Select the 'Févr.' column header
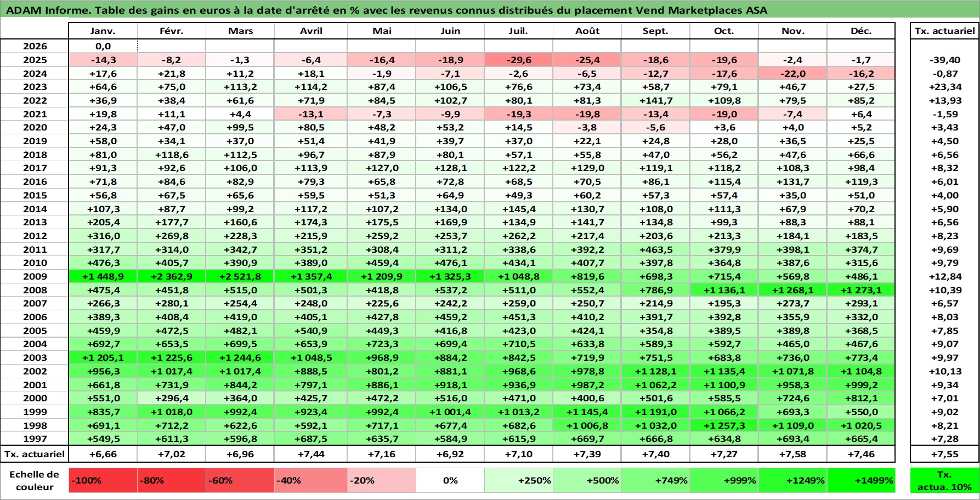Viewport: 980px width, 500px height. [172, 31]
